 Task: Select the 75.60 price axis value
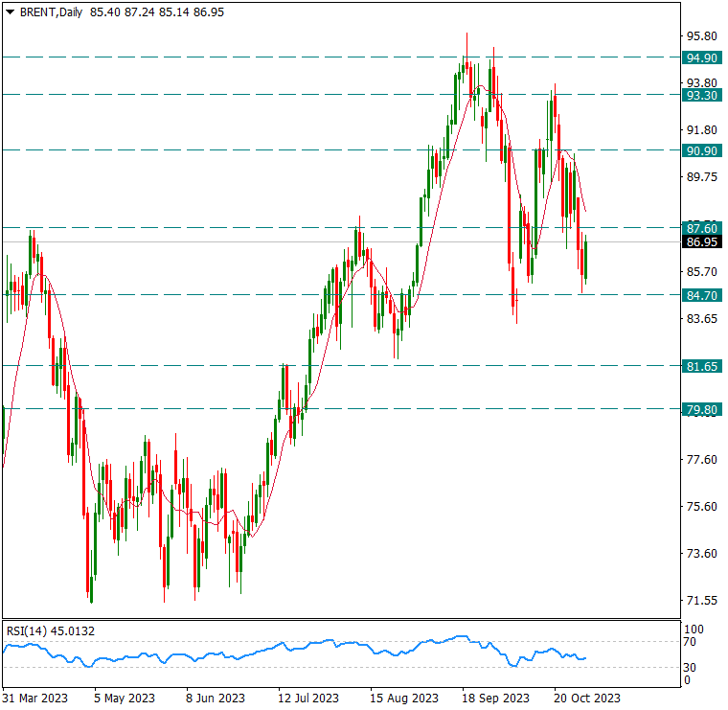tap(702, 506)
